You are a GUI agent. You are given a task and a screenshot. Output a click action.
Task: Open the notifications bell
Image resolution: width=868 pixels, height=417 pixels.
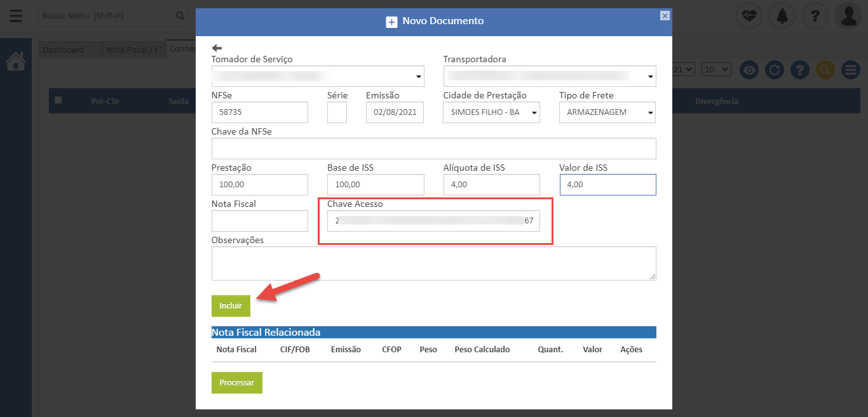click(782, 16)
